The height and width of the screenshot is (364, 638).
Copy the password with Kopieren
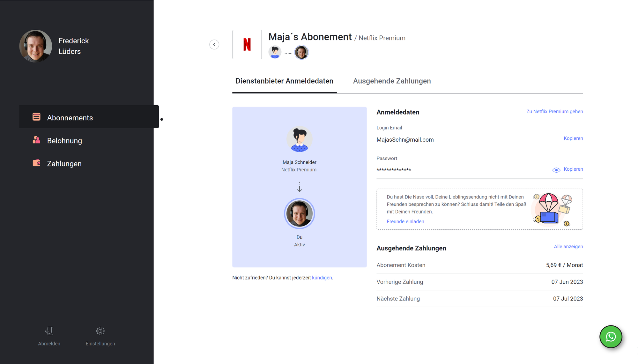(573, 169)
